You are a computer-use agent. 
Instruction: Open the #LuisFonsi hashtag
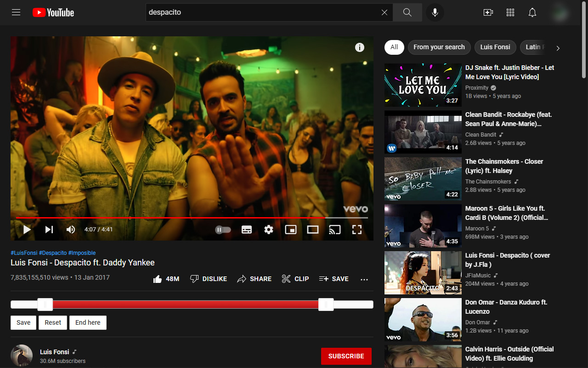[x=24, y=253]
